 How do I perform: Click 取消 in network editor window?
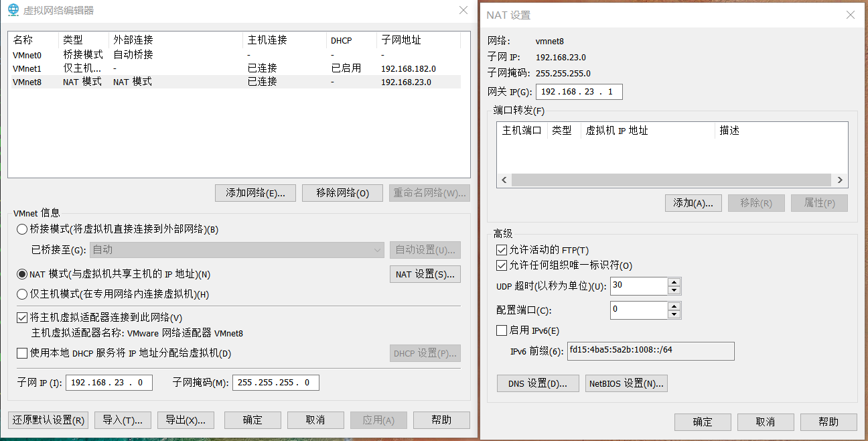315,420
